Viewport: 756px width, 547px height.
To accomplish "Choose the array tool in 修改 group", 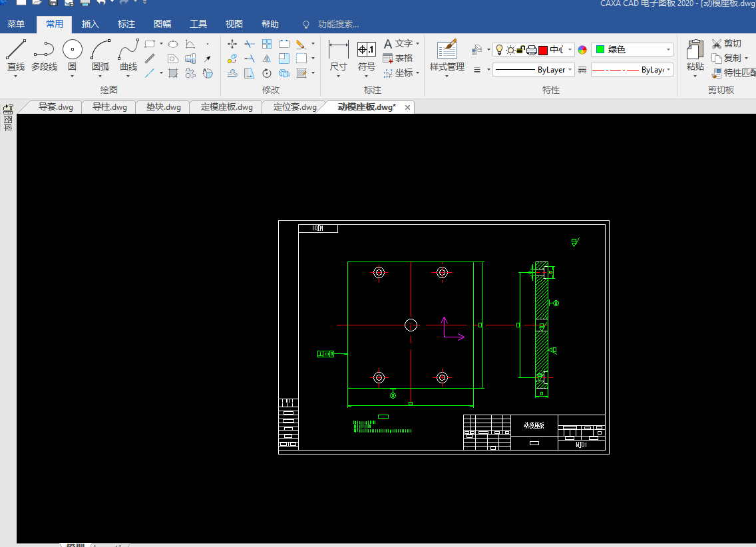I will [x=267, y=45].
